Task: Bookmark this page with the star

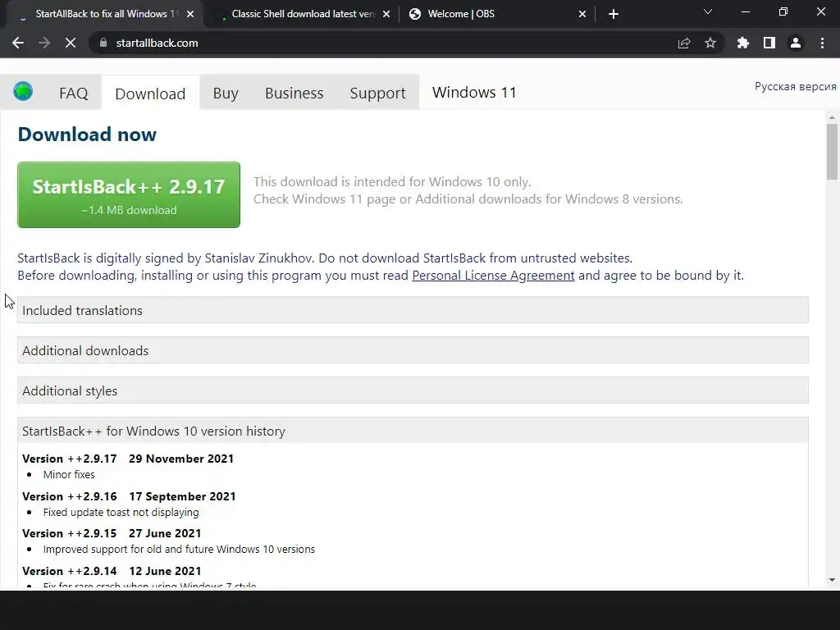Action: tap(710, 43)
